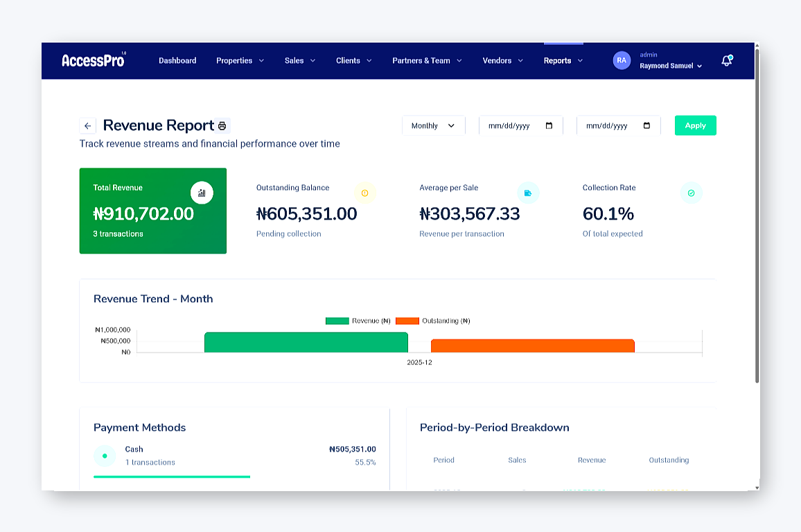Click the Outstanding Balance warning icon

(x=365, y=193)
